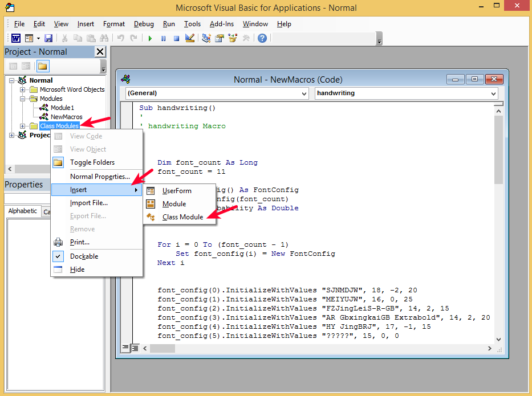This screenshot has width=532, height=396.
Task: Click scroll down arrow in code window
Action: [x=498, y=340]
